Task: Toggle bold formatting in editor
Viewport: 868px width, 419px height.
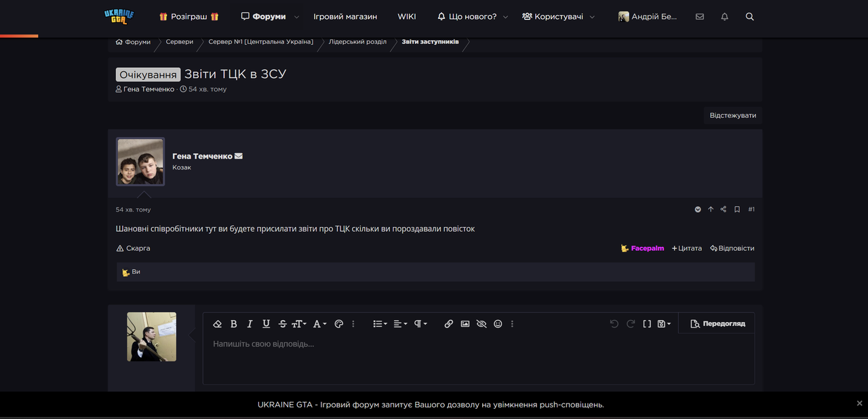Action: tap(234, 324)
